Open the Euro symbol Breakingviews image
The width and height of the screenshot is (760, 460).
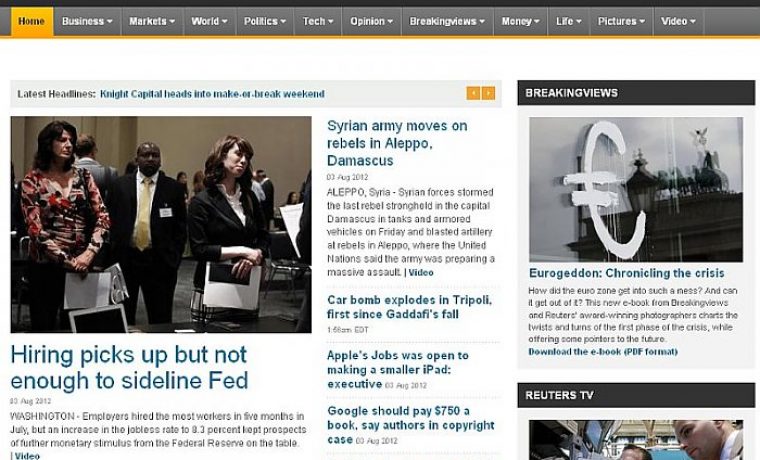point(636,190)
